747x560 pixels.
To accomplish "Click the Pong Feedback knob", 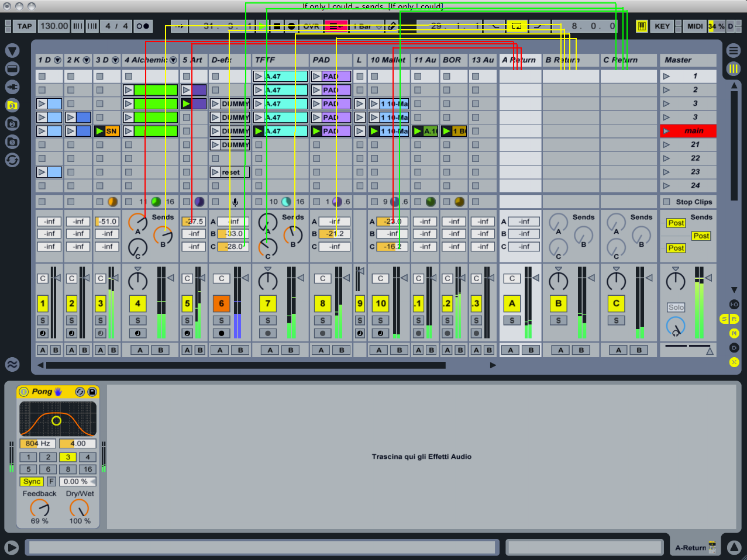I will pyautogui.click(x=40, y=508).
